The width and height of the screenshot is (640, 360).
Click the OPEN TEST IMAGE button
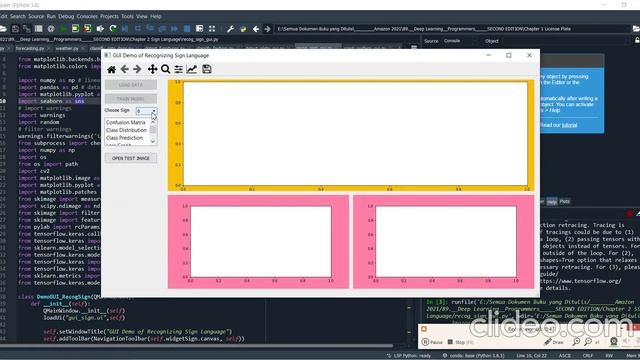(131, 158)
